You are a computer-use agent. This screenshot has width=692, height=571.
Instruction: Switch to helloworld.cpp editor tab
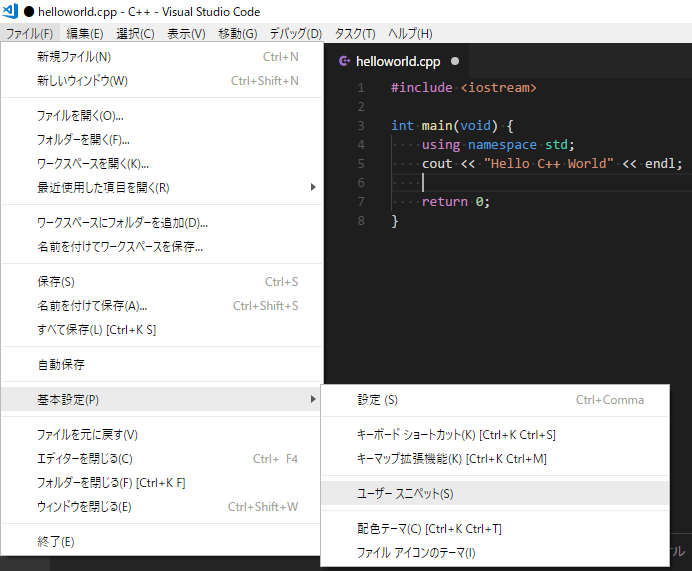tap(398, 61)
